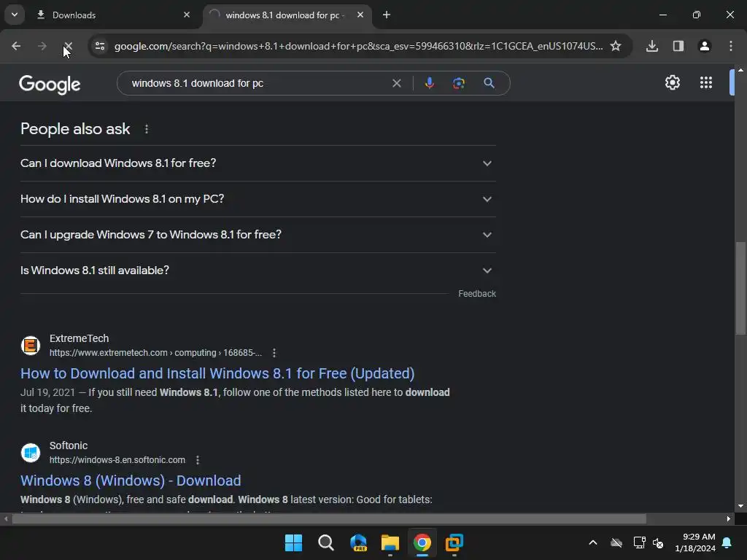The height and width of the screenshot is (560, 747).
Task: Open a new browser tab
Action: [x=387, y=15]
